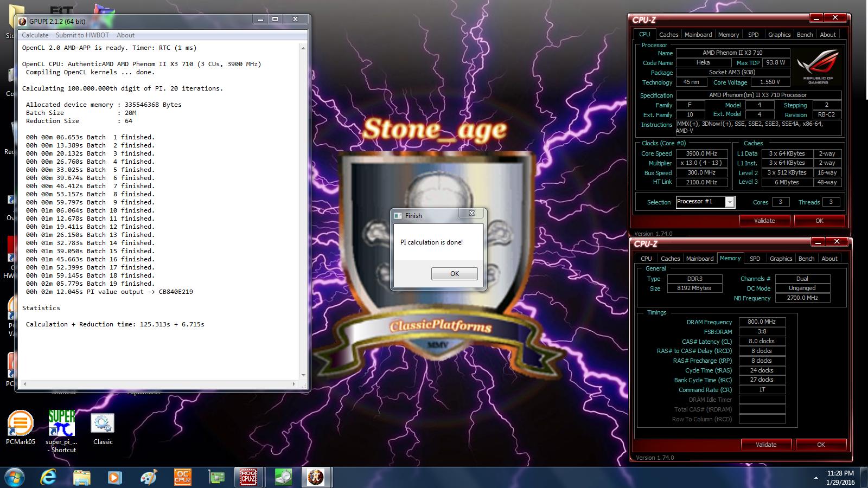Click GPUPI vertical scrollbar up arrow
The image size is (868, 488).
pyautogui.click(x=303, y=48)
